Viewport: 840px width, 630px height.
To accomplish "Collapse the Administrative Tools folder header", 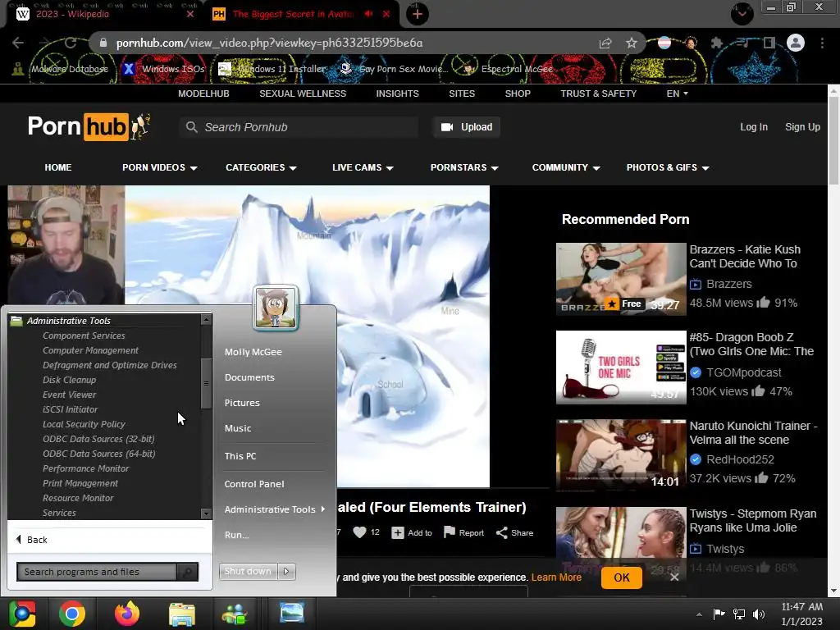I will [69, 321].
